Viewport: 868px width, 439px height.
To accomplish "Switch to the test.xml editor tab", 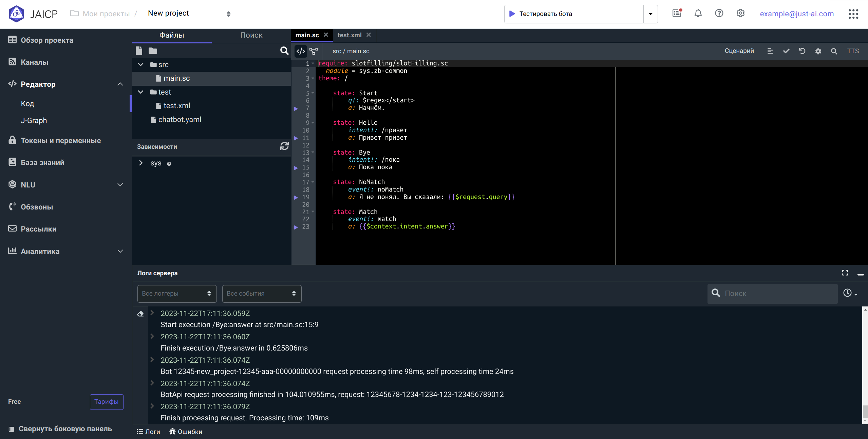I will [x=349, y=35].
